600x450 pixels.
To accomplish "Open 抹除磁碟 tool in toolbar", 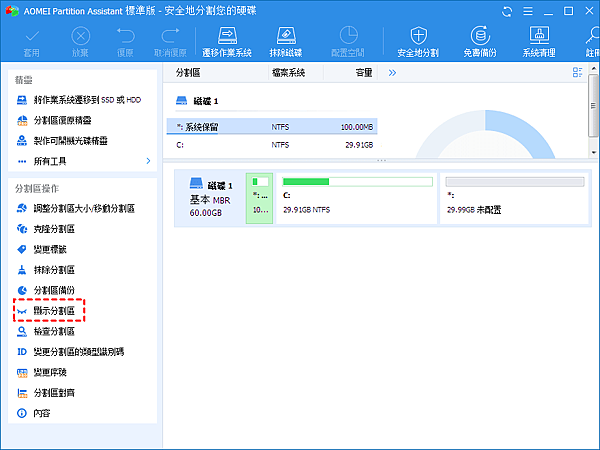I will (286, 42).
